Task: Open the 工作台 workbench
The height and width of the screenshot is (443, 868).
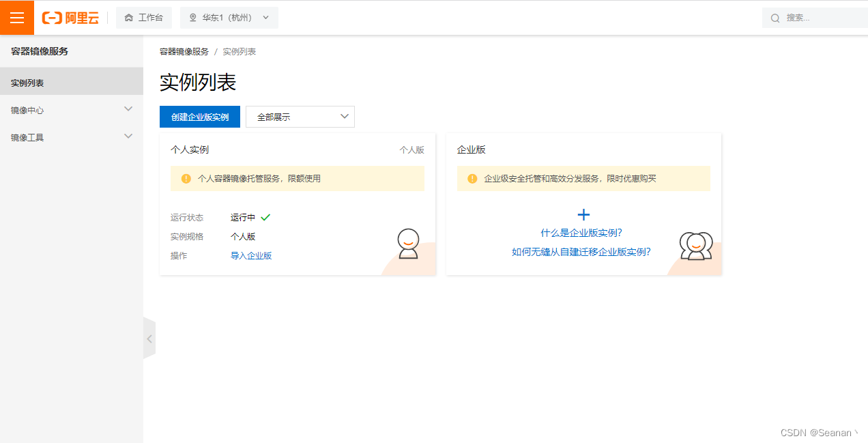Action: pos(144,17)
